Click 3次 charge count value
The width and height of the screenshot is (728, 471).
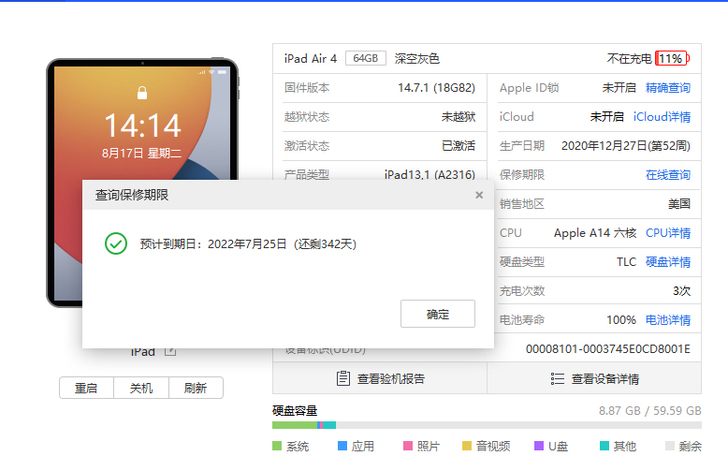(682, 291)
